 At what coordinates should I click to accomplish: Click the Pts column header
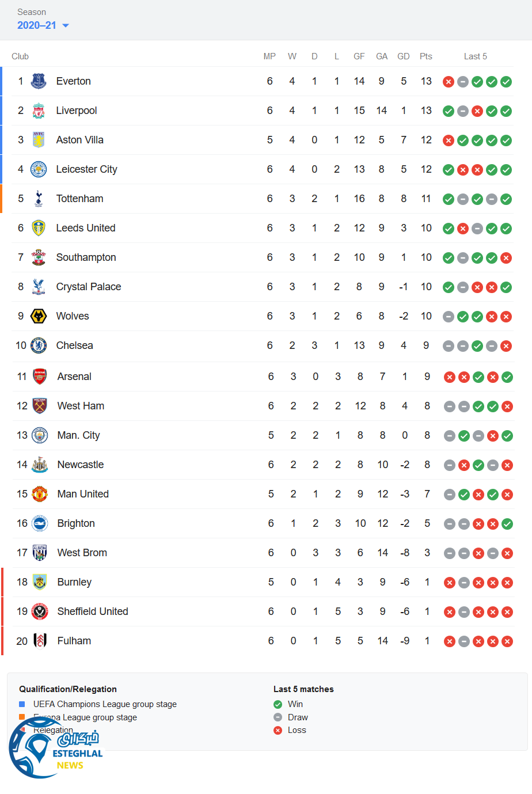426,56
